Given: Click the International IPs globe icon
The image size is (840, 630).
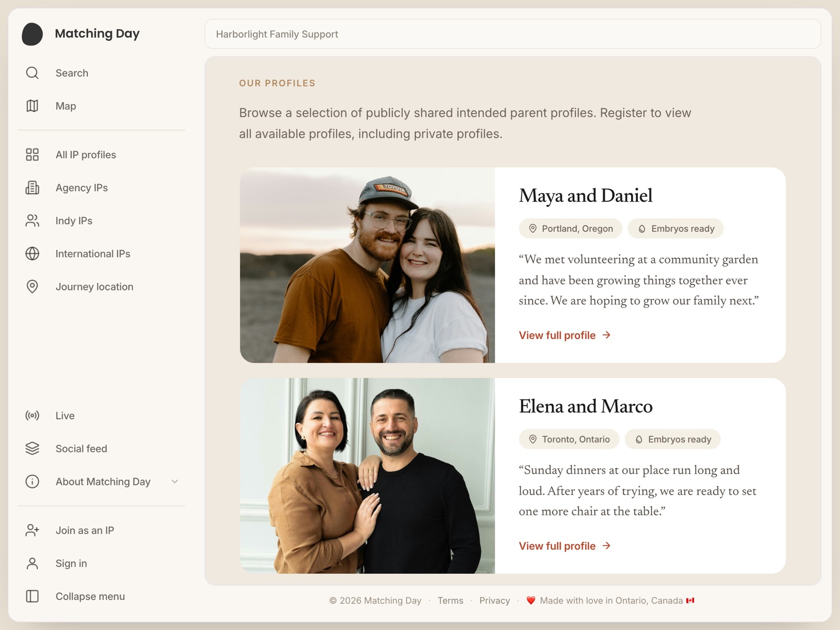Looking at the screenshot, I should tap(32, 254).
